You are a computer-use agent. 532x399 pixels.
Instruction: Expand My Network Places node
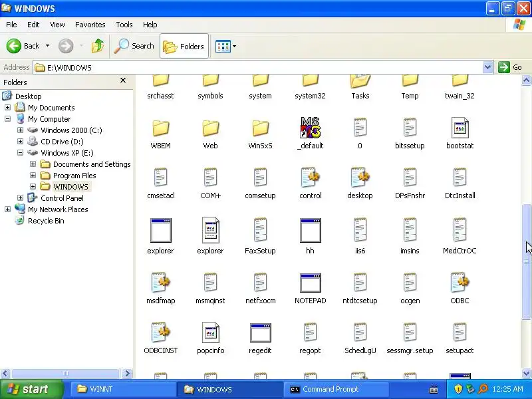pos(7,209)
